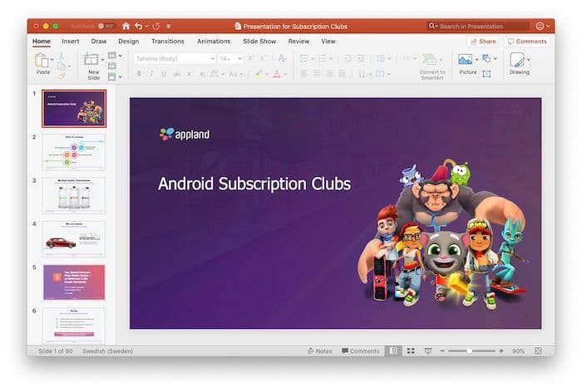Image resolution: width=582 pixels, height=392 pixels.
Task: Undo the last action
Action: [139, 26]
